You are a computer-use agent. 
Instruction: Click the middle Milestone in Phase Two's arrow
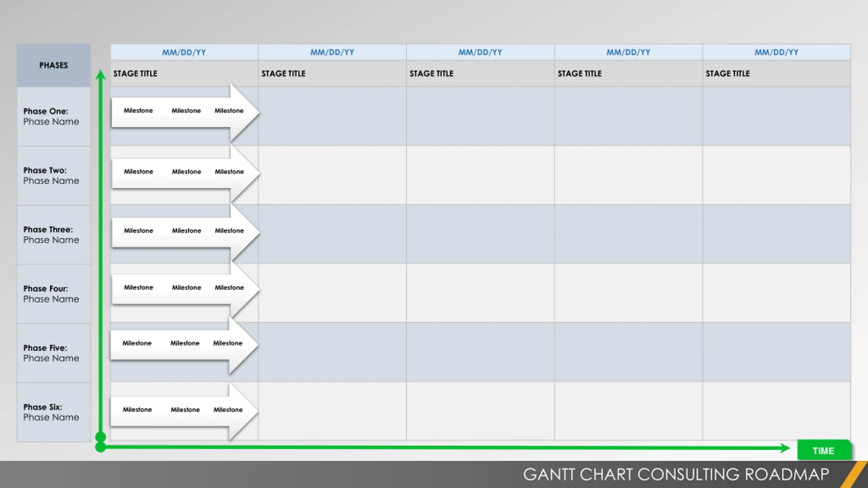tap(186, 171)
